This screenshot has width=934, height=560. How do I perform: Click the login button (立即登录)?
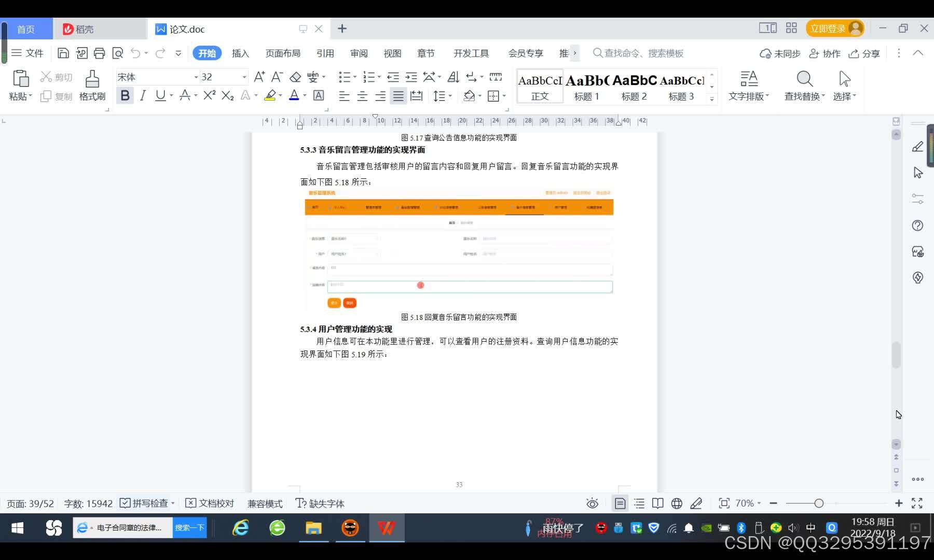coord(835,29)
